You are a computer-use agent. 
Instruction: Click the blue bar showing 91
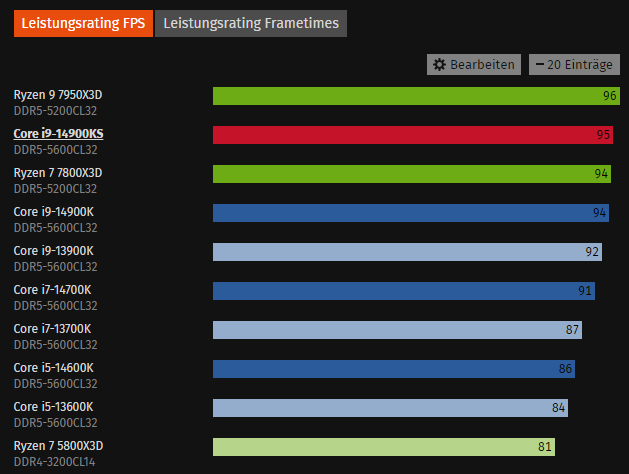point(404,291)
